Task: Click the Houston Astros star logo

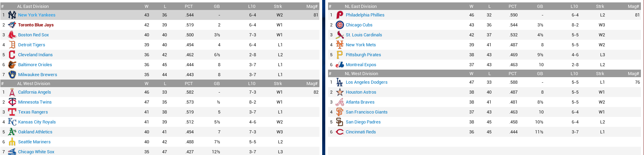Action: (x=340, y=92)
